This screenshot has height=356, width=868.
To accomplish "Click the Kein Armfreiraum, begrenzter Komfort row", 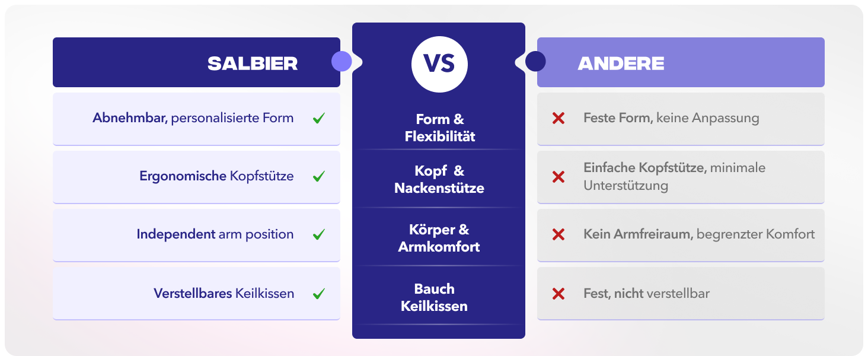I will (681, 236).
